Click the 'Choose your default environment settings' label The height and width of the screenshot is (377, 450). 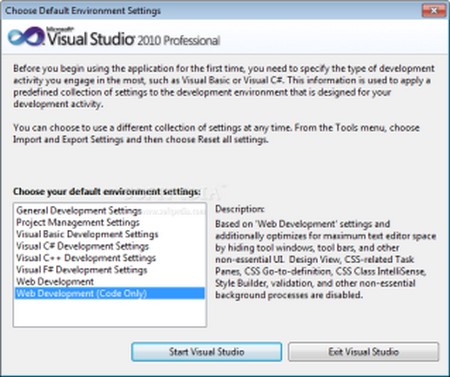point(107,192)
